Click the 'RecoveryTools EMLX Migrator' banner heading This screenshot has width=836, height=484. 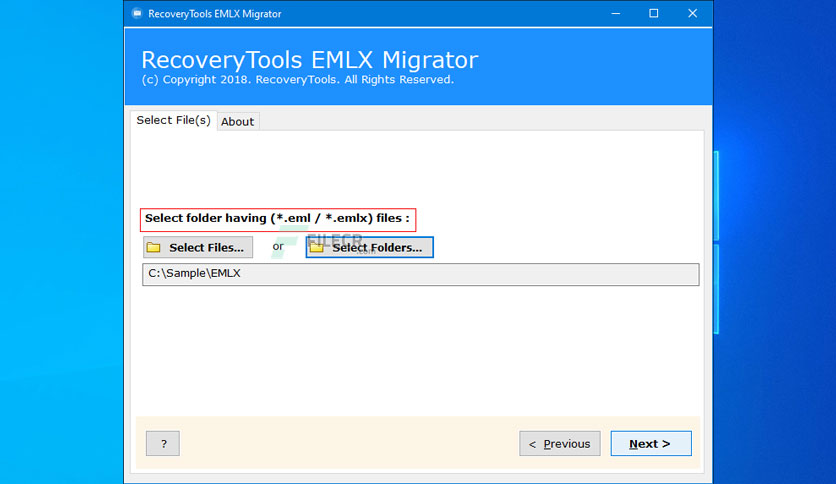[x=309, y=60]
